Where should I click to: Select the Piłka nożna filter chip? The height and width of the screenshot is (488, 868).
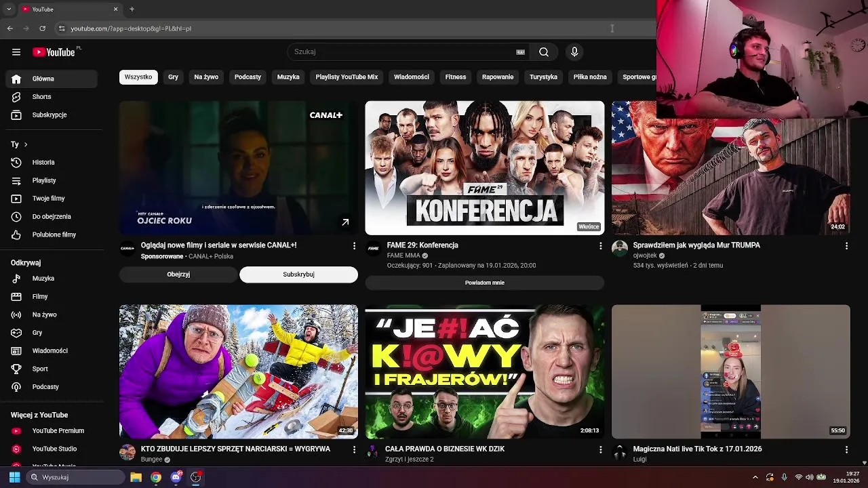click(x=590, y=77)
